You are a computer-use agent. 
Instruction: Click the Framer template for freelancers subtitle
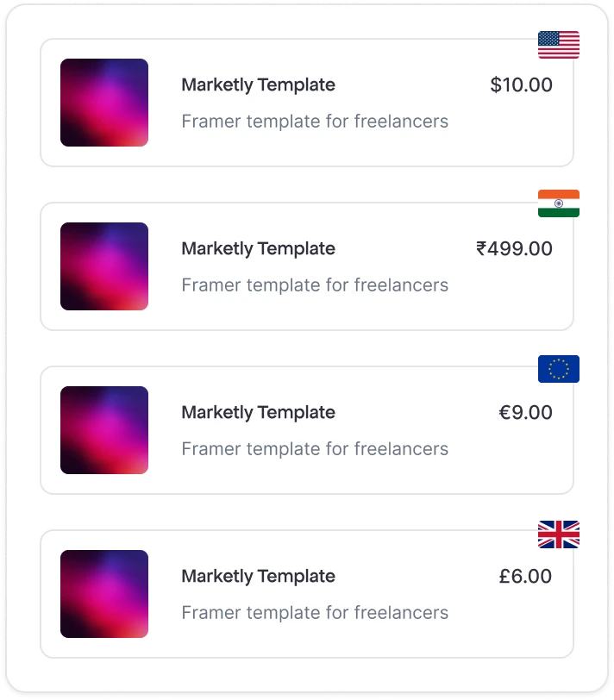point(315,122)
